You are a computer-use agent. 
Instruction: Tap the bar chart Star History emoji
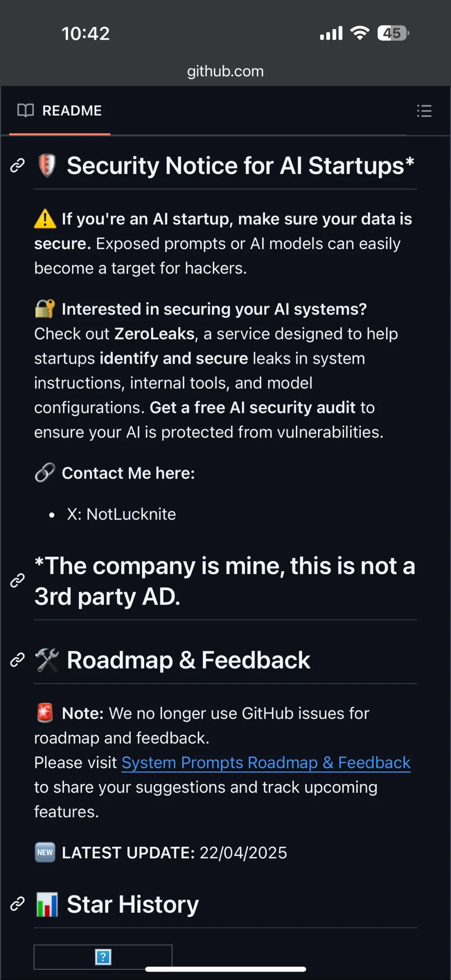click(47, 904)
